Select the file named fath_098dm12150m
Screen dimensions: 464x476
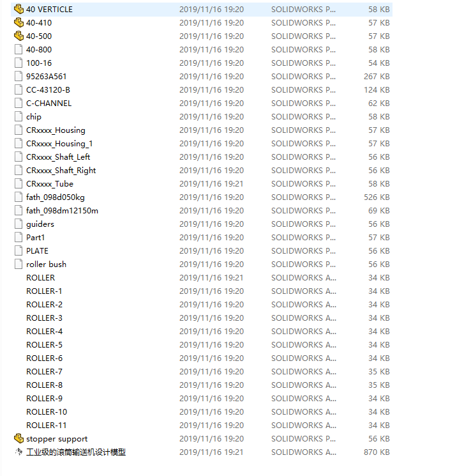click(x=62, y=210)
